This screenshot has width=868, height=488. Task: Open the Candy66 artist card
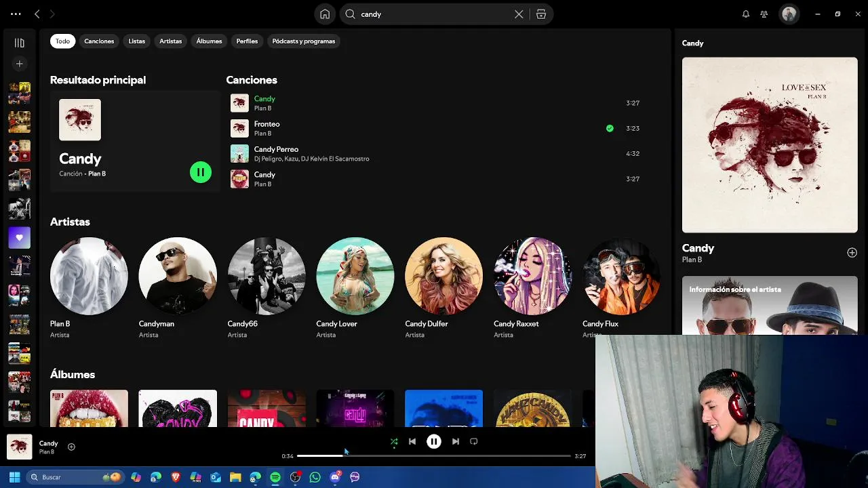tap(267, 288)
